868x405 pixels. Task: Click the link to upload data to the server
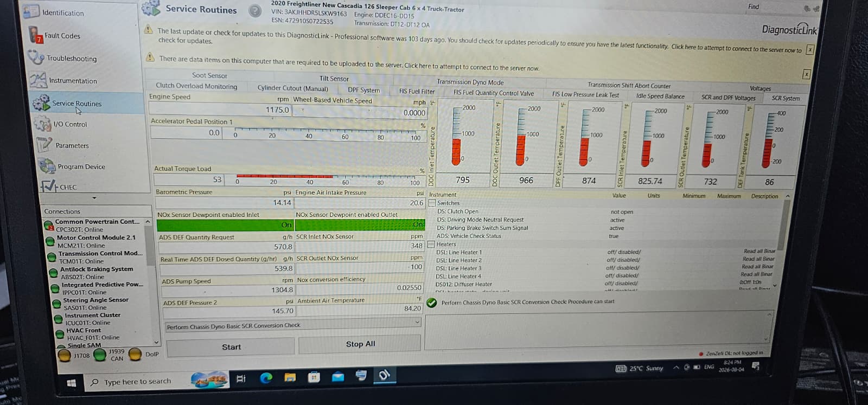pos(472,67)
